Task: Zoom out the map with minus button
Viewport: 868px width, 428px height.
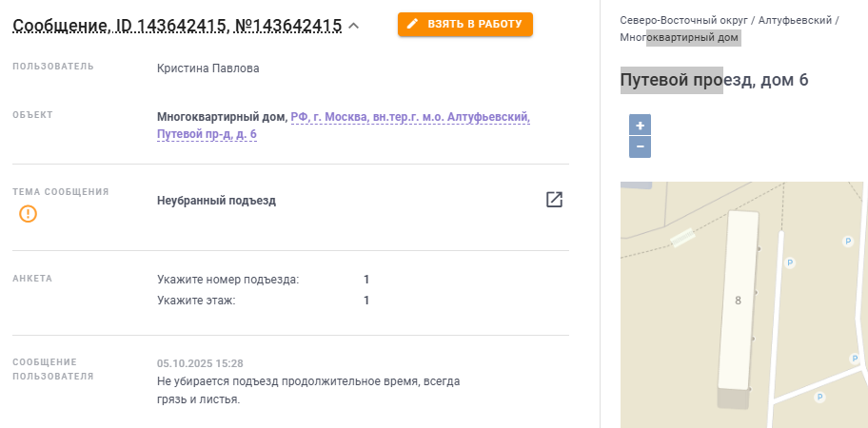Action: [640, 146]
